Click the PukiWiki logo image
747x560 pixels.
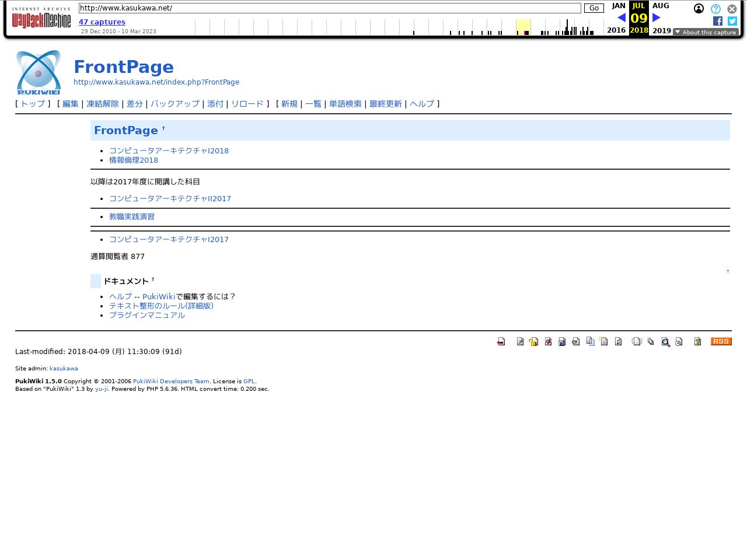coord(39,72)
